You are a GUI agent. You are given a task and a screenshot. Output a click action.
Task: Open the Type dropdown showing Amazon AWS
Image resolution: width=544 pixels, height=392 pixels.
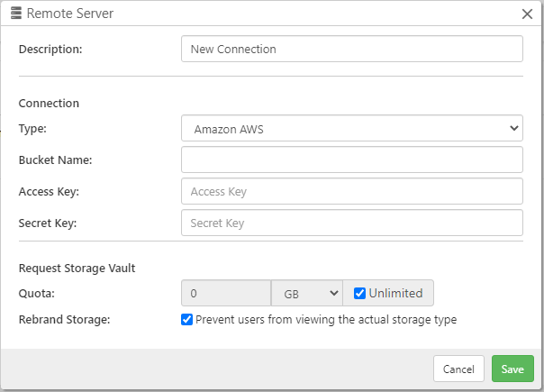click(x=351, y=129)
